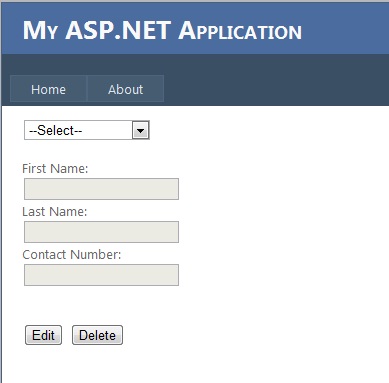Open the --Select-- dropdown arrow
389x383 pixels.
(140, 130)
